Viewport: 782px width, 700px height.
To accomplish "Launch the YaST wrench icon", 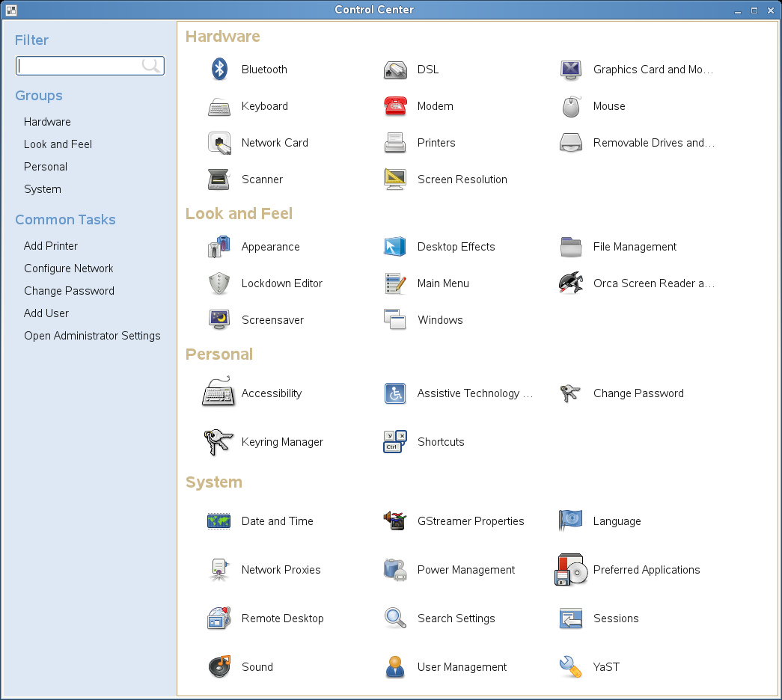I will pos(571,667).
